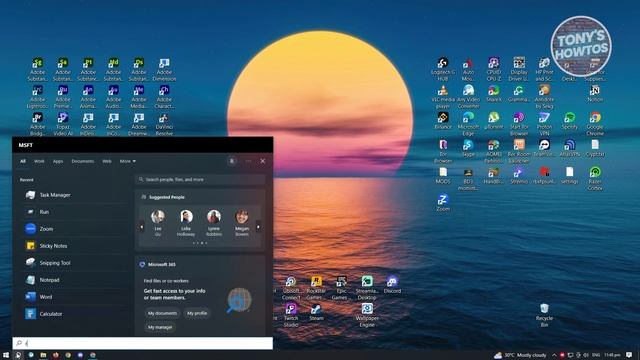Select the Steam desktop icon
This screenshot has width=640, height=360.
pos(316,312)
